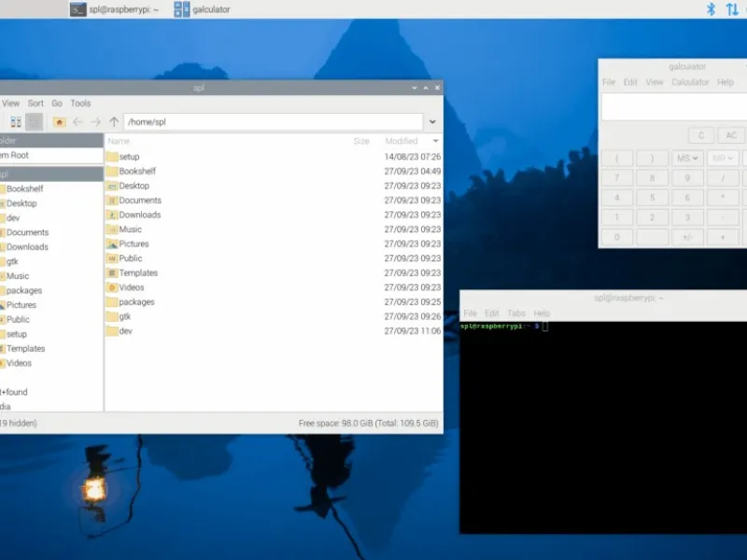Open the Calculator menu in galculator
The height and width of the screenshot is (560, 747).
click(x=690, y=82)
